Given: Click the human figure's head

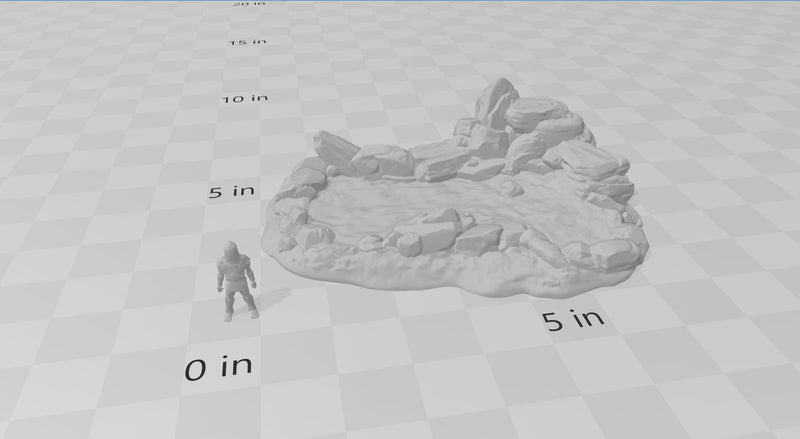Looking at the screenshot, I should tap(233, 249).
